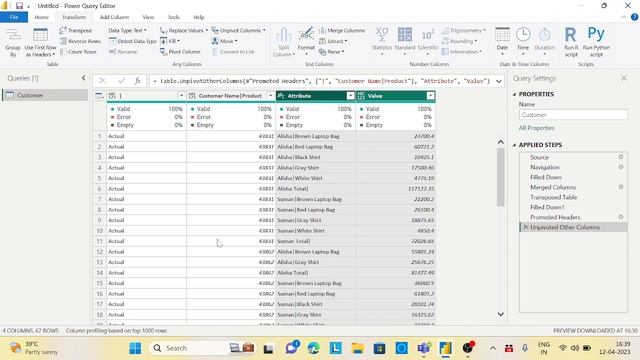
Task: Click Reverse Rows in ribbon
Action: tap(80, 41)
